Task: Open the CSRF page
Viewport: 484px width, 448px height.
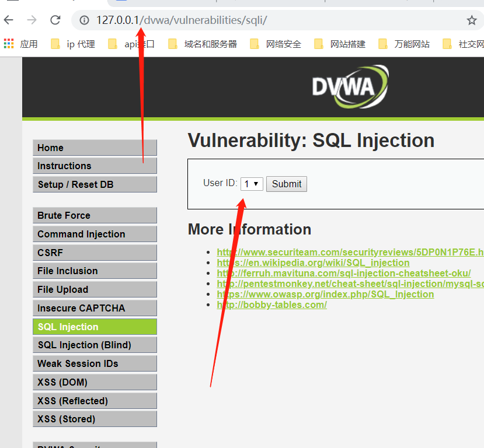Action: click(x=95, y=253)
